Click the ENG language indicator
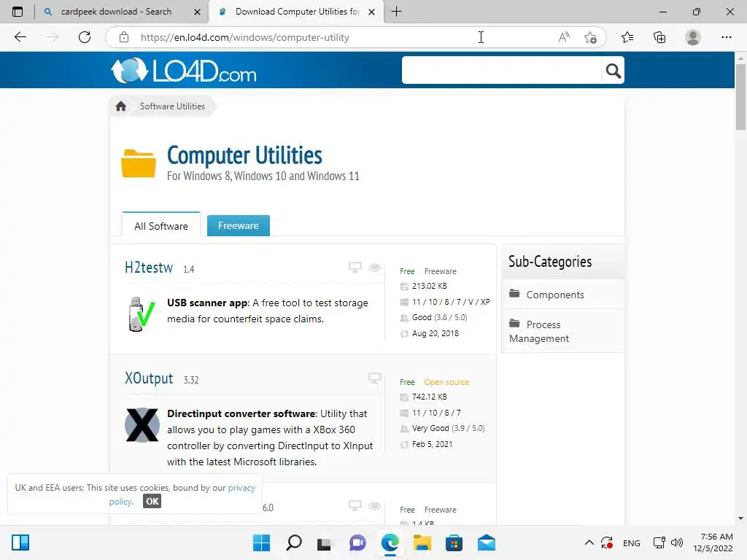The height and width of the screenshot is (560, 747). tap(631, 542)
